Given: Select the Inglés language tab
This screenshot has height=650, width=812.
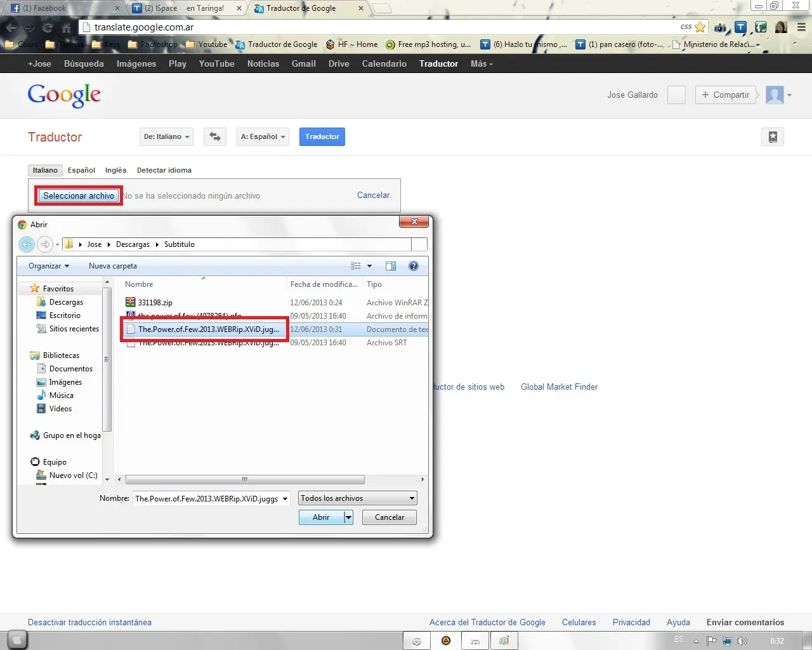Looking at the screenshot, I should click(115, 170).
